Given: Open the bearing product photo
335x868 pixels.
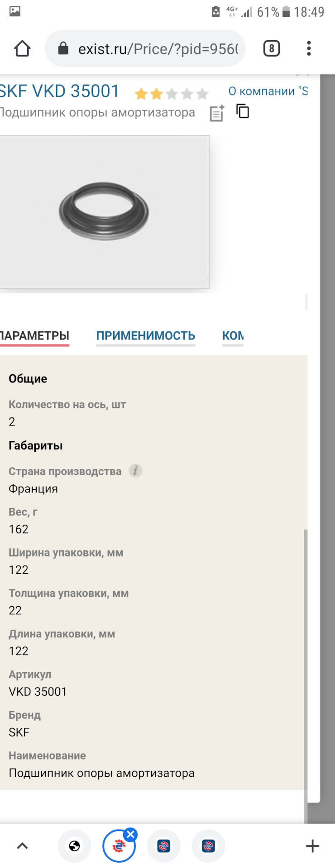Looking at the screenshot, I should (x=104, y=212).
